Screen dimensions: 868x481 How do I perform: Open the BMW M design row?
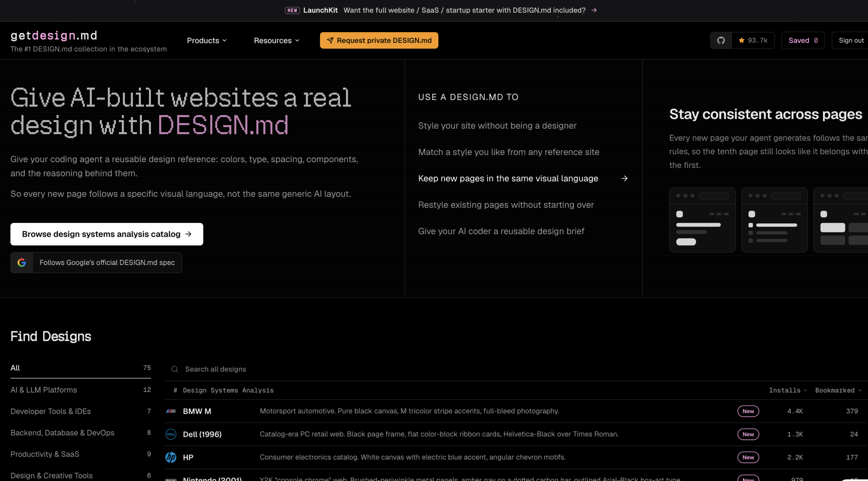pyautogui.click(x=515, y=411)
